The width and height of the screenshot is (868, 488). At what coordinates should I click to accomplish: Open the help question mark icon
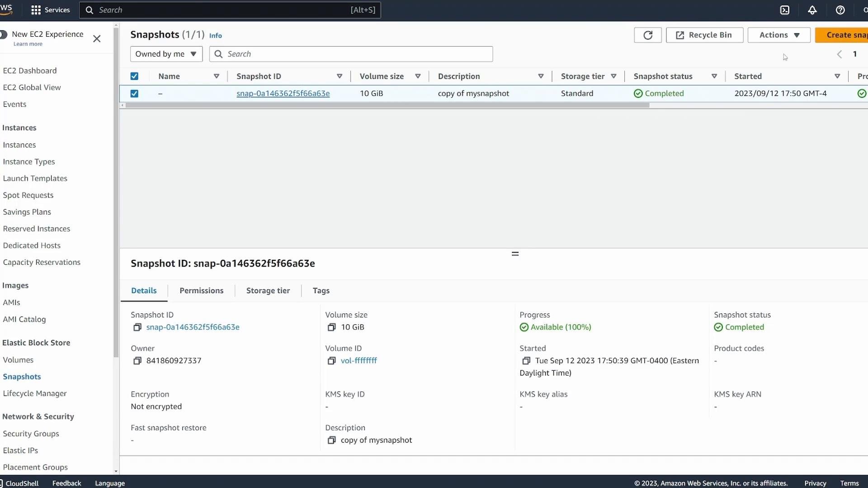pyautogui.click(x=840, y=10)
